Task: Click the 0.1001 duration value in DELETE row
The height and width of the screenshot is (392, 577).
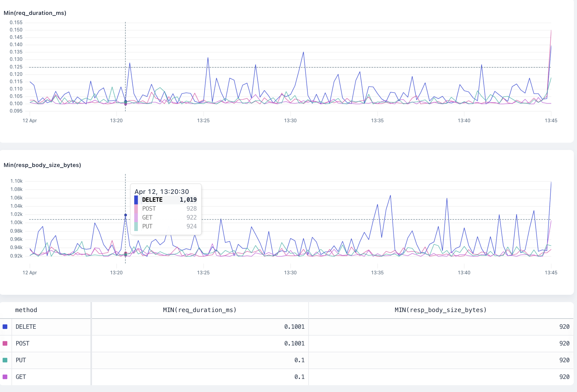Action: pyautogui.click(x=294, y=327)
